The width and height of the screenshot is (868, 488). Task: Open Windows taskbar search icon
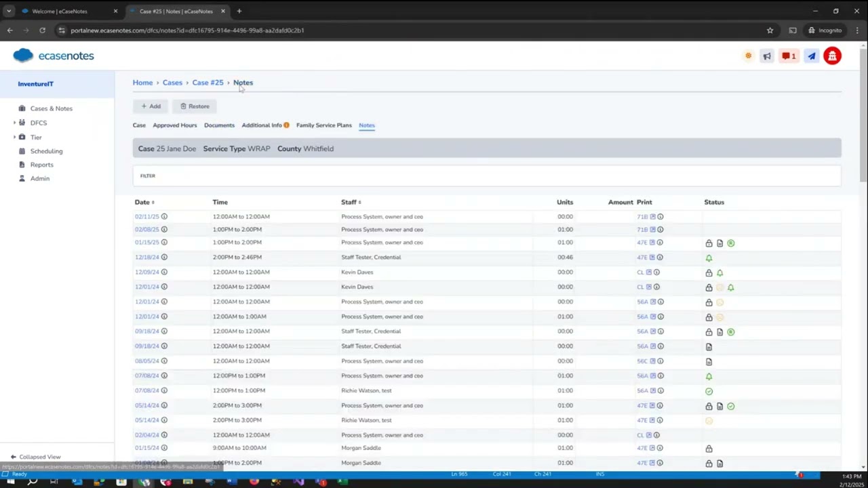point(32,482)
